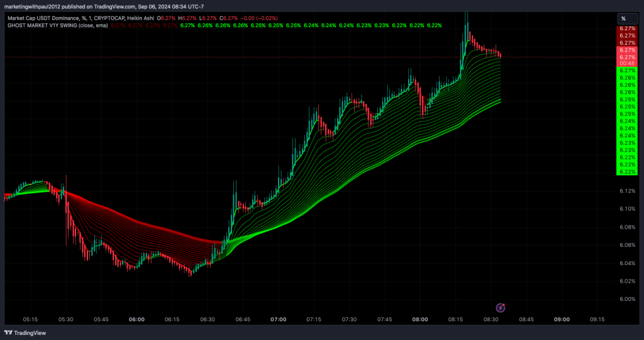Click the 05:45 time axis label
Screen dimensions: 644x340
(x=101, y=319)
